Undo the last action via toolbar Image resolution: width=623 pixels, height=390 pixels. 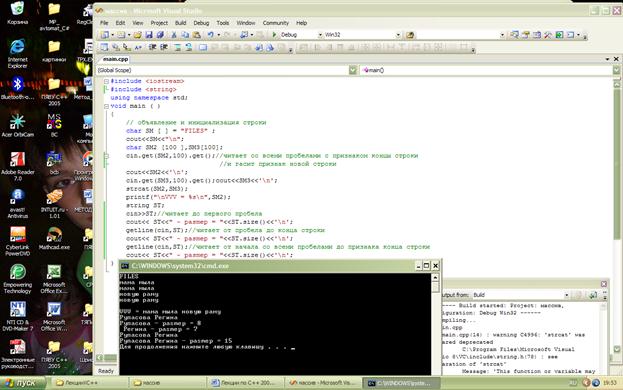(211, 35)
